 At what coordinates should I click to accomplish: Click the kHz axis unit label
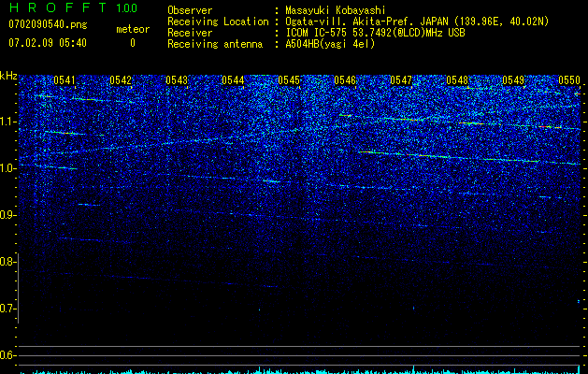coord(8,76)
